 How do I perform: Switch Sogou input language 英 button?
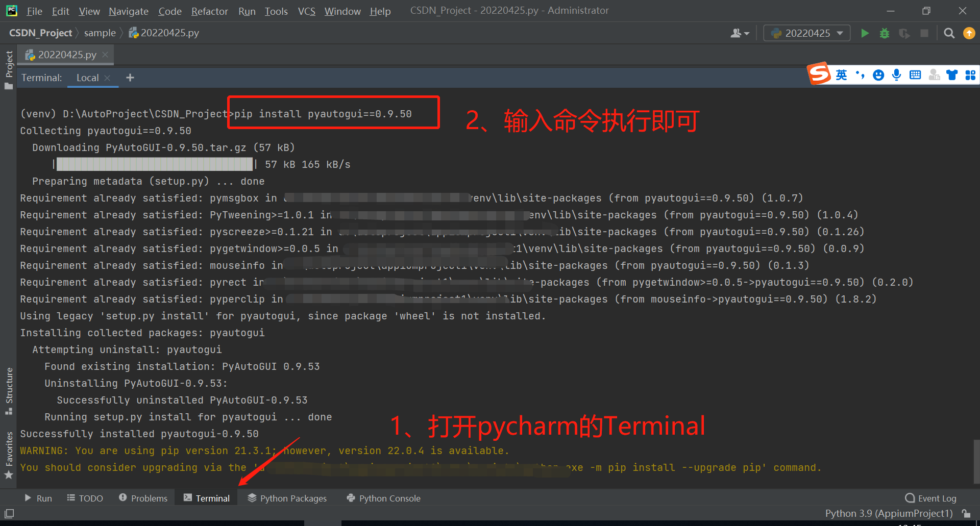pos(841,75)
